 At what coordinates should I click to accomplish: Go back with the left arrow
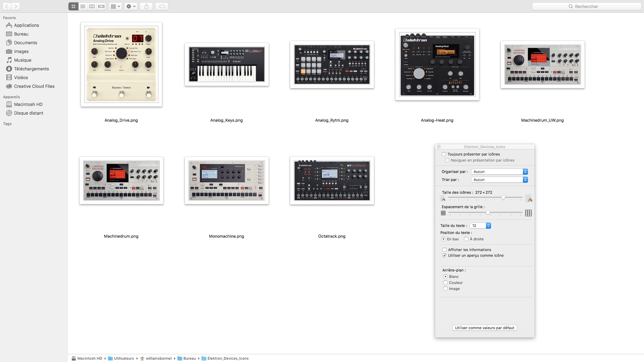coord(7,6)
